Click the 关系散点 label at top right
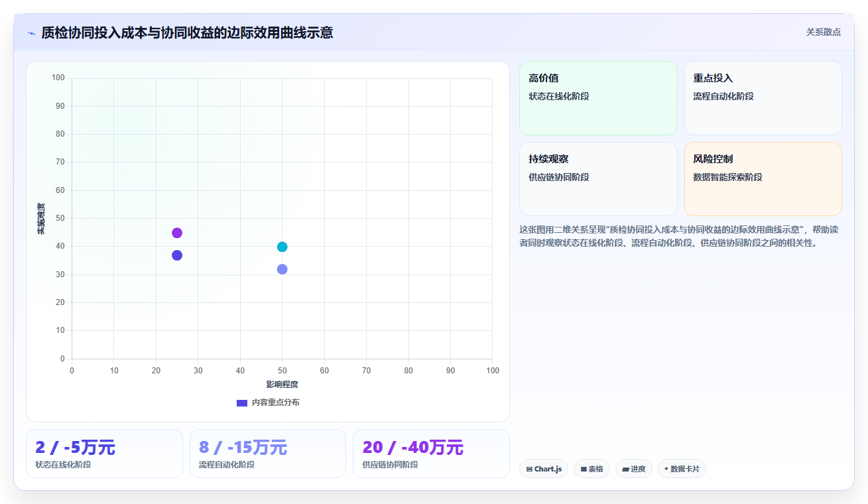The image size is (868, 504). pyautogui.click(x=824, y=32)
